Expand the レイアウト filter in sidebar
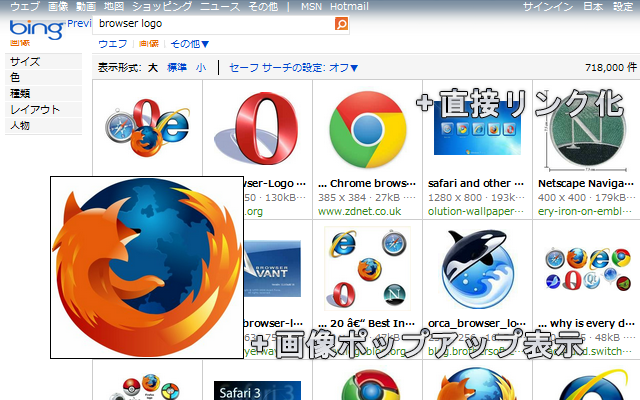 [43, 109]
